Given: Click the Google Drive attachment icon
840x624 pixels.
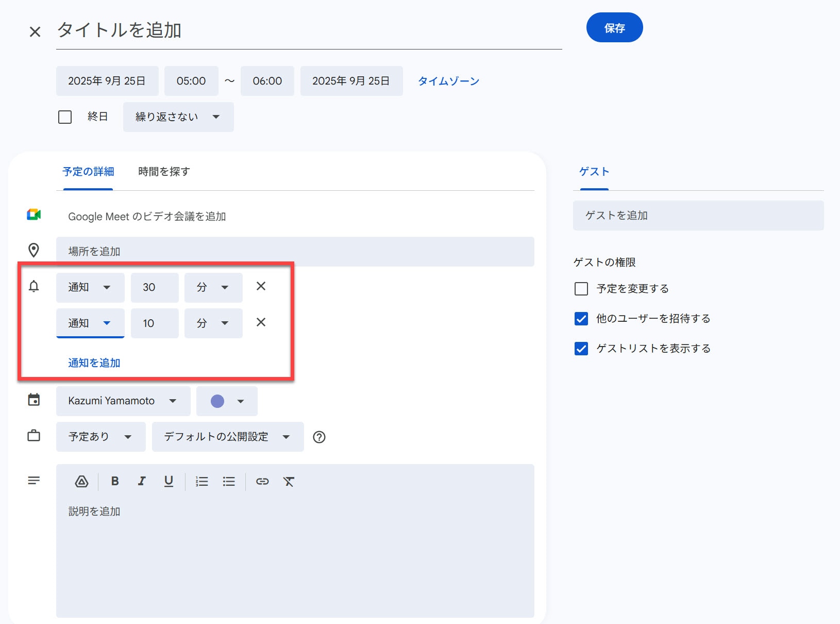Looking at the screenshot, I should [x=81, y=482].
